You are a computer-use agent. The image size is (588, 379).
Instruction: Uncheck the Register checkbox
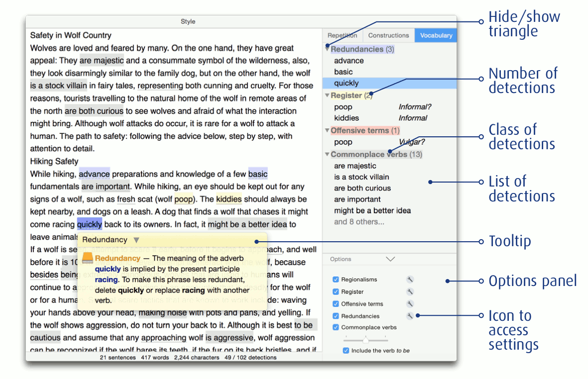pos(336,292)
